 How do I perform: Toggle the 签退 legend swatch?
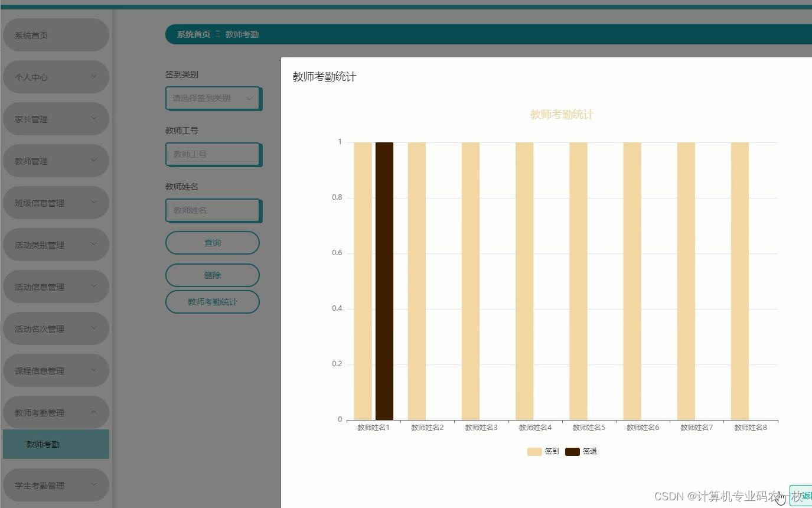(x=572, y=452)
